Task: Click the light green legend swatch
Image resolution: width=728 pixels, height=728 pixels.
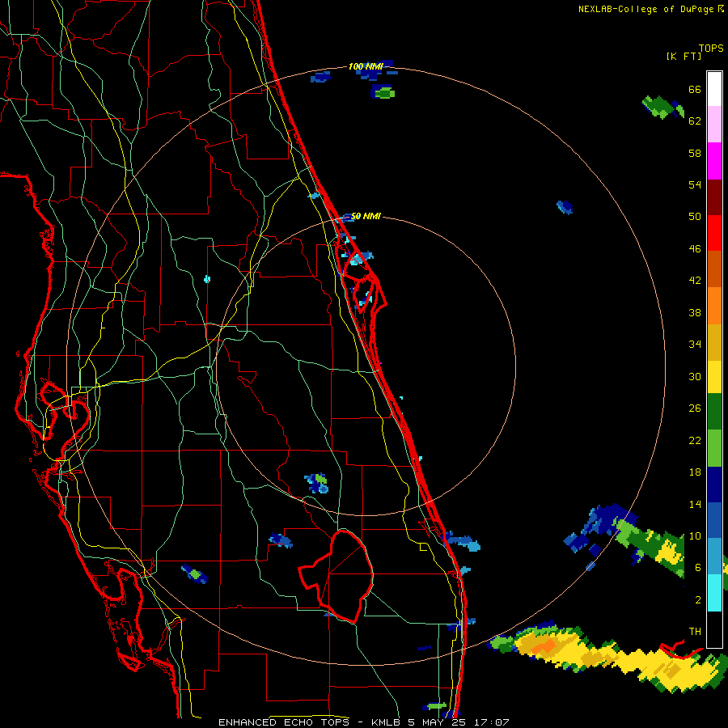Action: (714, 448)
